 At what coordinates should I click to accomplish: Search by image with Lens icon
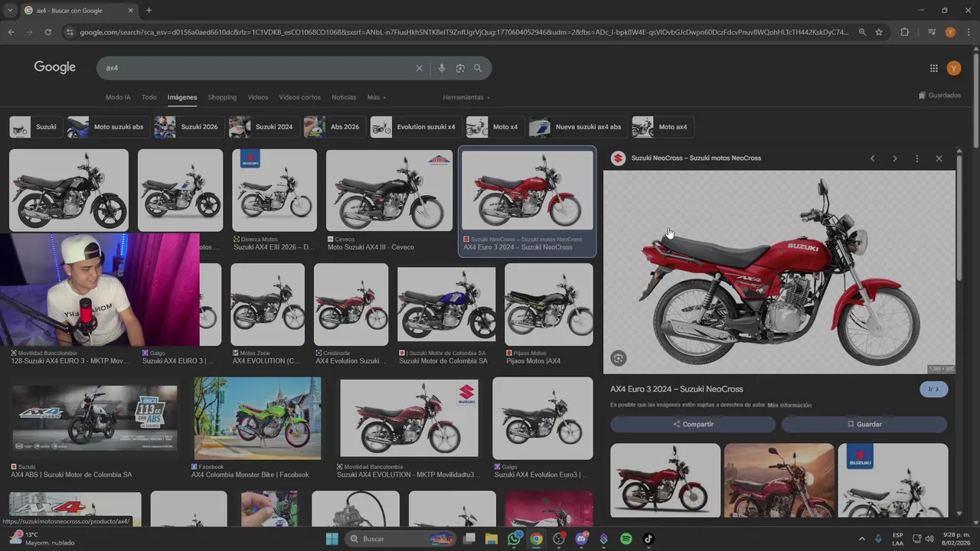pyautogui.click(x=459, y=68)
